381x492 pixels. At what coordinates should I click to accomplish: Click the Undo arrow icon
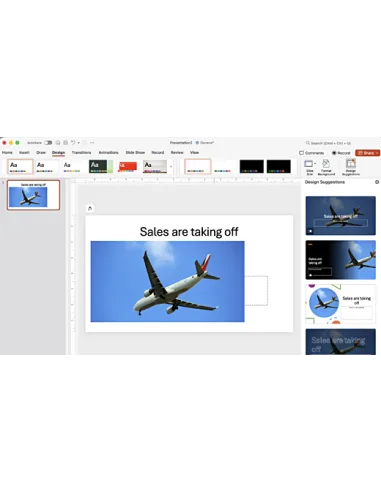(73, 143)
